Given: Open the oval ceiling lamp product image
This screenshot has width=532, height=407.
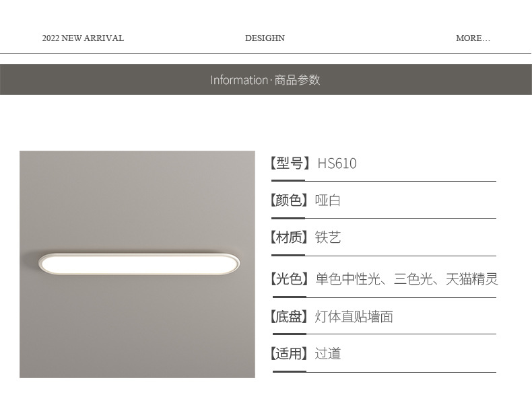Looking at the screenshot, I should 137,263.
